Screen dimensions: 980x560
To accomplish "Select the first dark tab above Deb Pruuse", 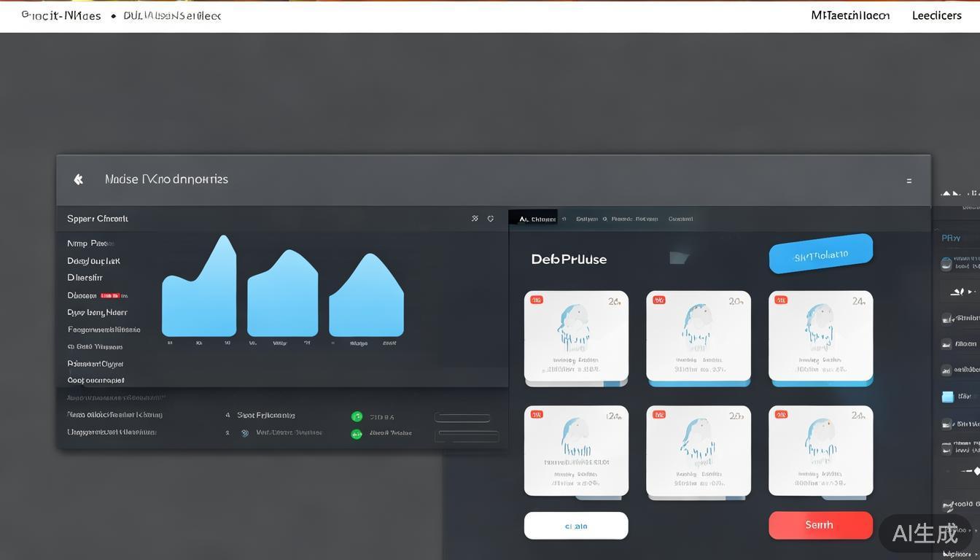I will 533,219.
